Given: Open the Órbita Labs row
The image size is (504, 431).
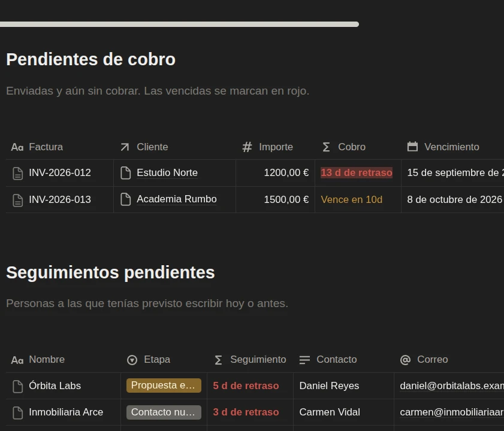Looking at the screenshot, I should click(x=55, y=386).
